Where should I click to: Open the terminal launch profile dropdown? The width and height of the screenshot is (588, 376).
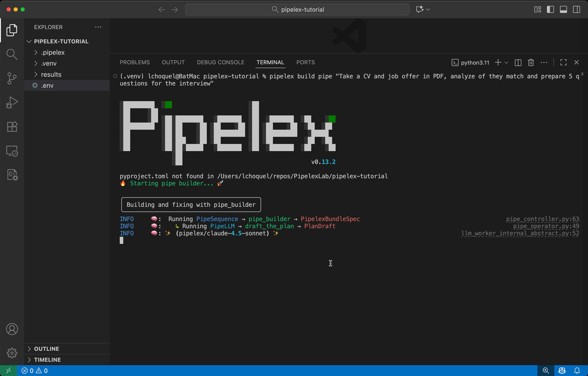coord(505,62)
